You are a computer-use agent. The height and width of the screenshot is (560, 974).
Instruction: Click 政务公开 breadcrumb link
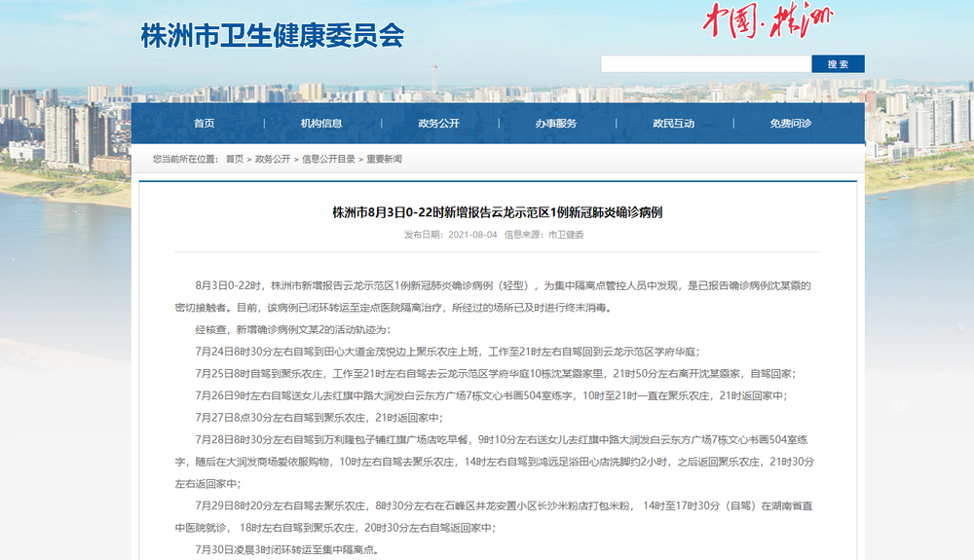[x=273, y=159]
